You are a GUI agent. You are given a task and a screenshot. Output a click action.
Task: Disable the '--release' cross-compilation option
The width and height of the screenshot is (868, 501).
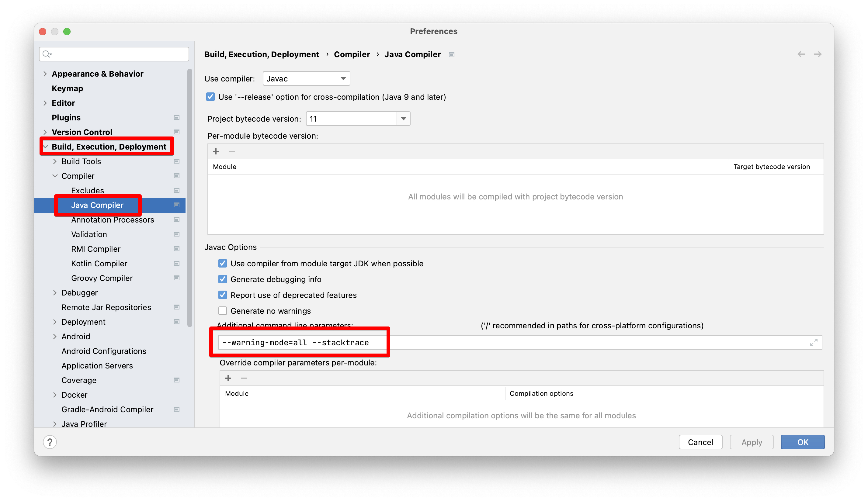tap(210, 97)
